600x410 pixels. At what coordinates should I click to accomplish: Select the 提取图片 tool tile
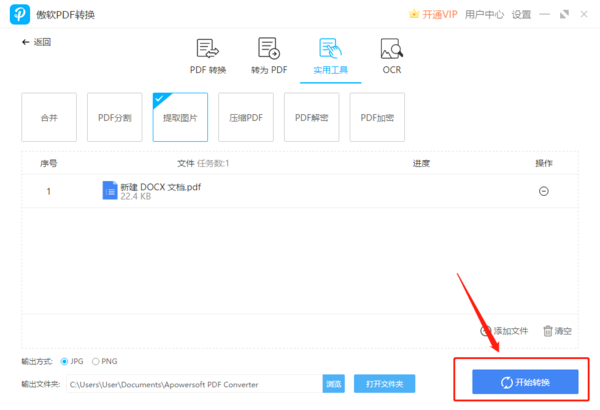tap(180, 117)
